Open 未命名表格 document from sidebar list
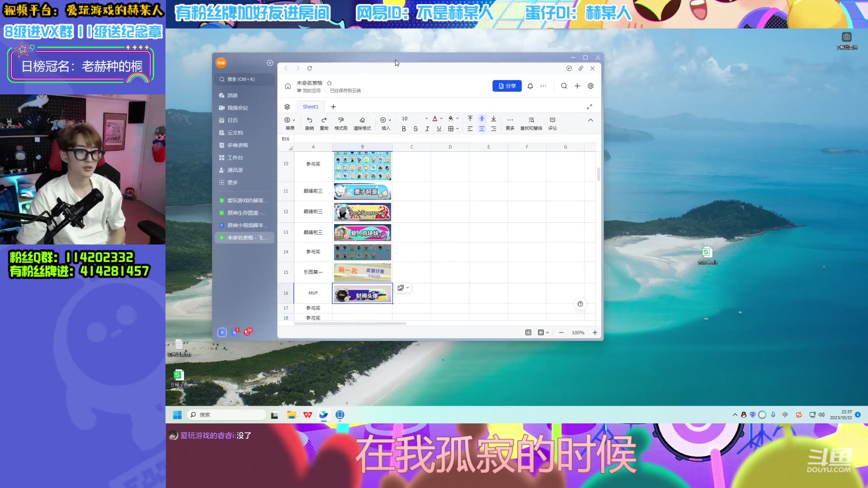This screenshot has width=868, height=488. coord(244,237)
